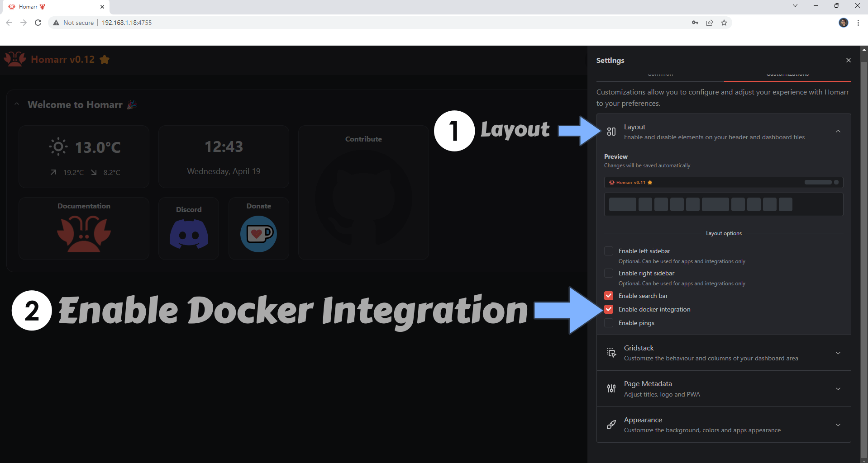Screen dimensions: 868x463
Task: Enable the right sidebar checkbox
Action: [x=609, y=273]
